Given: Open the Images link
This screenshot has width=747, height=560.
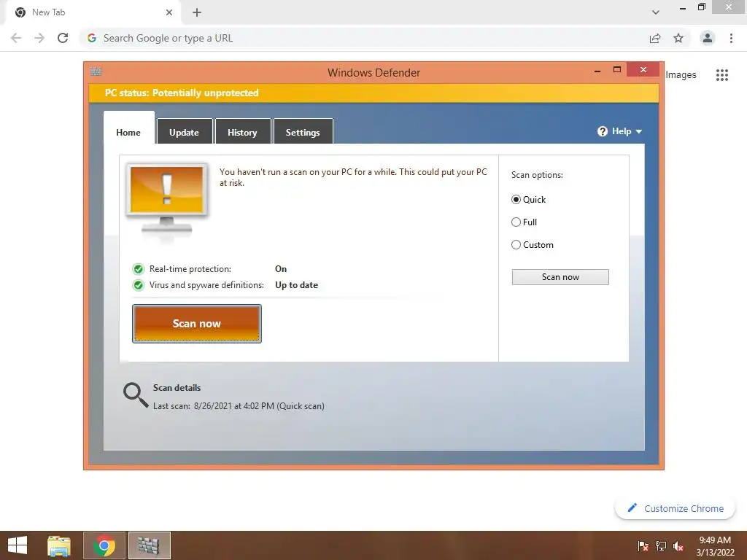Looking at the screenshot, I should pos(681,75).
